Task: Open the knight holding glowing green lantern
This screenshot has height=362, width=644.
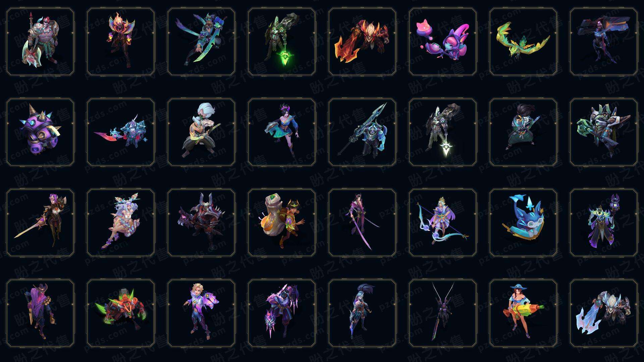Action: (x=282, y=42)
